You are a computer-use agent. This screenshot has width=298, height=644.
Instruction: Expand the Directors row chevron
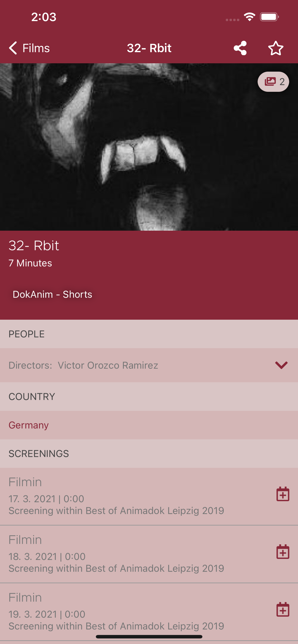pos(281,365)
